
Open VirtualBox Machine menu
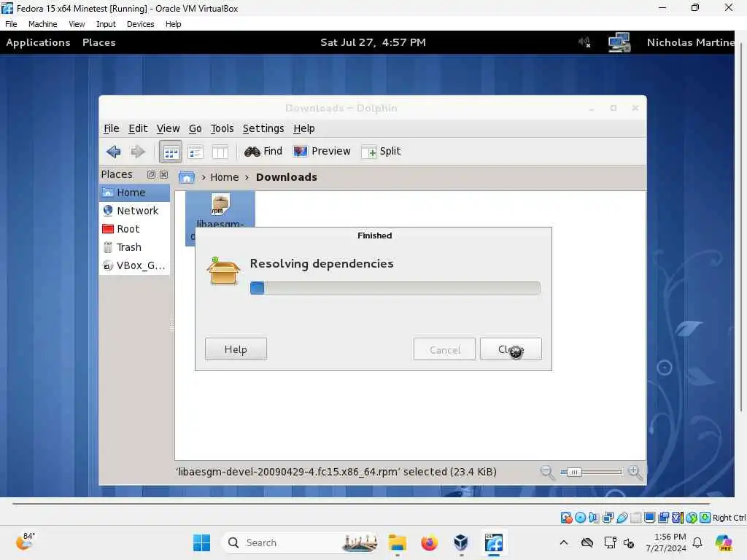[x=42, y=24]
